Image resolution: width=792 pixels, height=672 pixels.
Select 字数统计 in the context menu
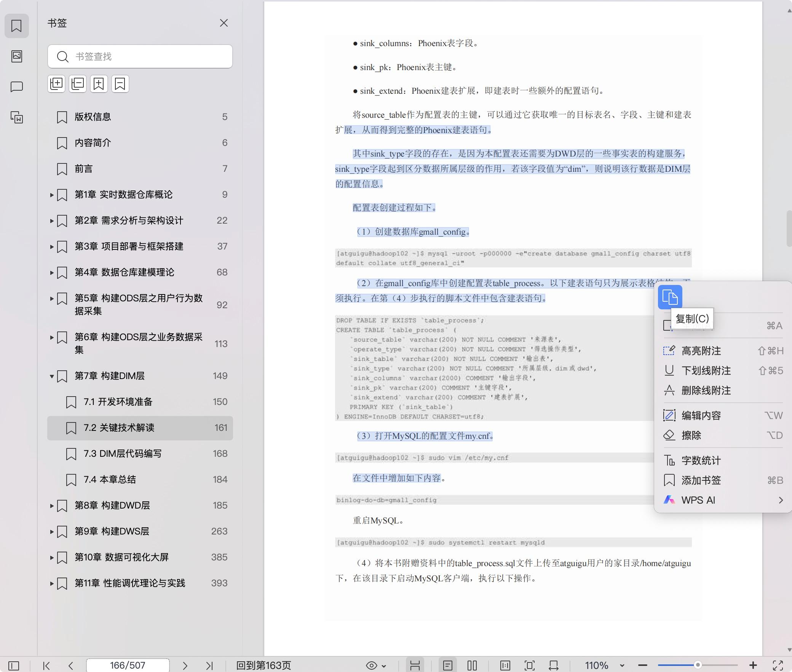[701, 461]
